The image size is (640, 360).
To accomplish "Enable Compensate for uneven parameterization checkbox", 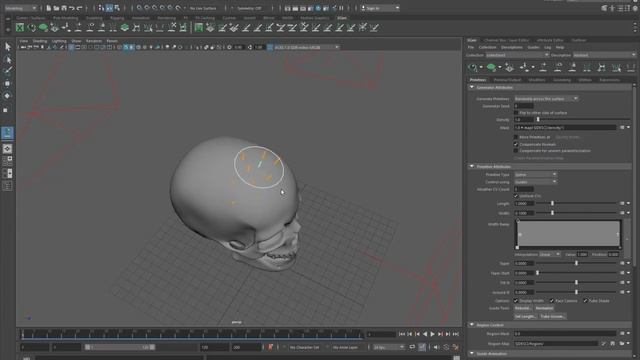I will point(516,151).
